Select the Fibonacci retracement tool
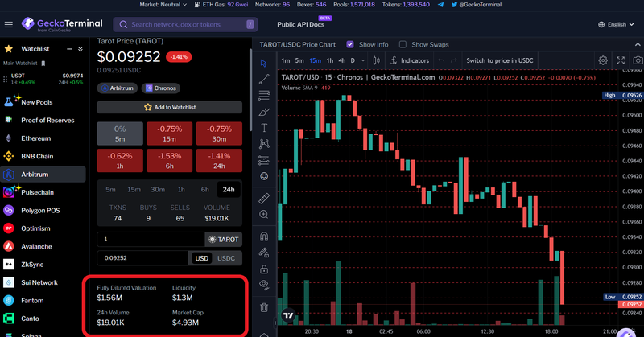Screen dimensions: 644x337 [x=264, y=96]
